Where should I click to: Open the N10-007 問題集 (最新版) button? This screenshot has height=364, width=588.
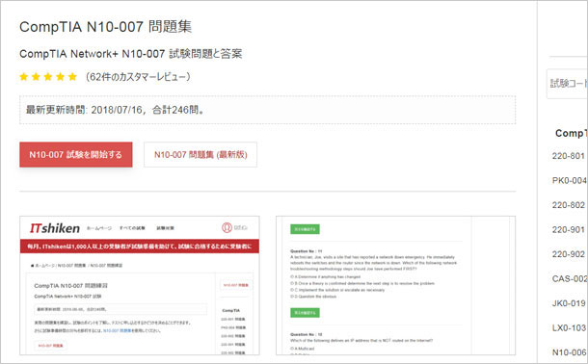(x=200, y=154)
